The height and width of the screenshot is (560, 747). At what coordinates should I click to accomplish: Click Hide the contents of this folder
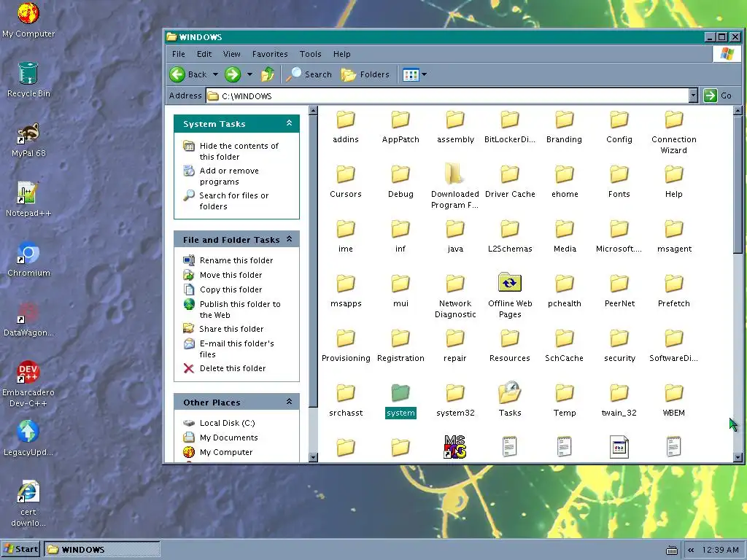click(231, 151)
